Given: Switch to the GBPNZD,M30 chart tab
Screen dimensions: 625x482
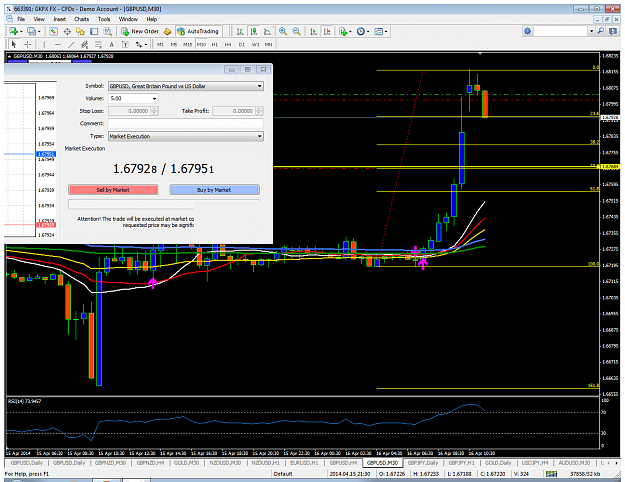Looking at the screenshot, I should pos(110,463).
